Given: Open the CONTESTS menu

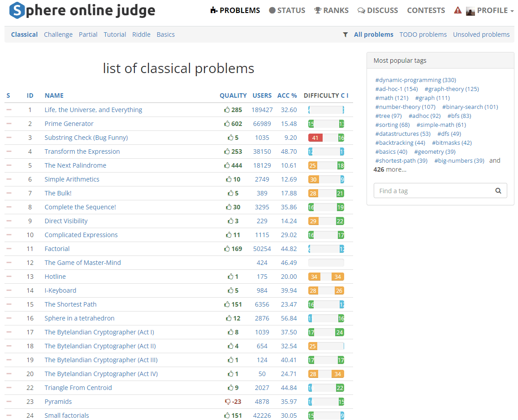Looking at the screenshot, I should [x=426, y=11].
